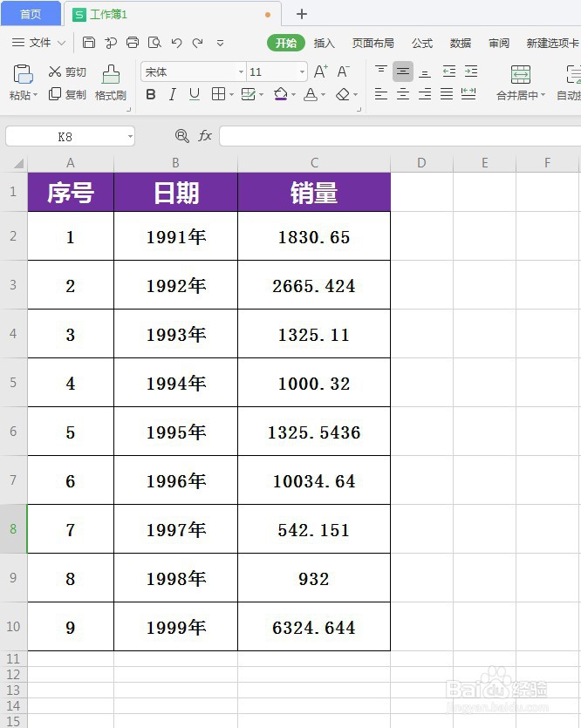
Task: Copy selection with the 复制 button
Action: pyautogui.click(x=67, y=94)
